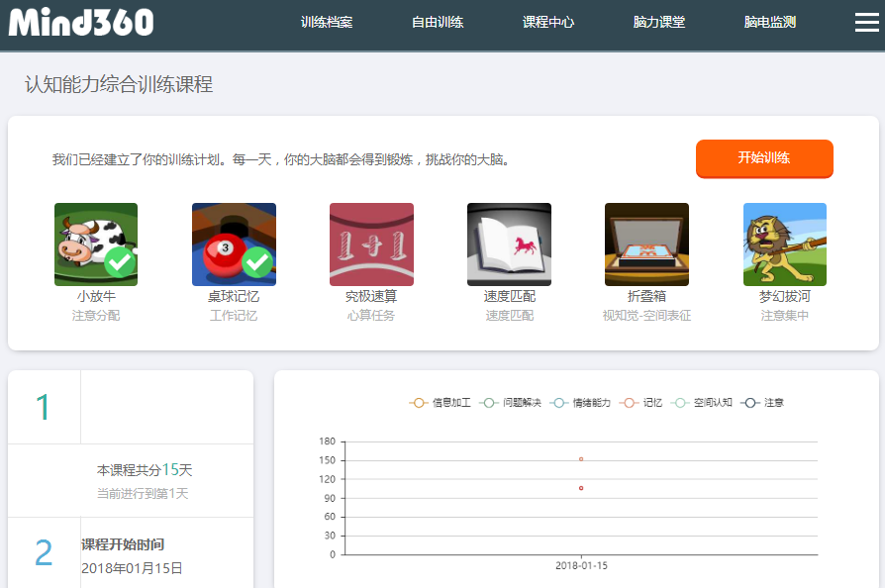Image resolution: width=885 pixels, height=588 pixels.
Task: Navigate to 课程中心
Action: click(x=548, y=23)
